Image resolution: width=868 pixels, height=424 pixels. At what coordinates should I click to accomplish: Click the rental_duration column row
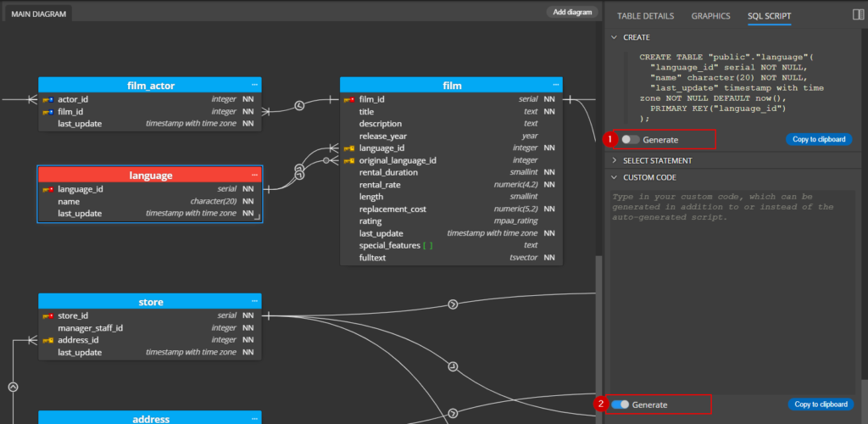[451, 173]
